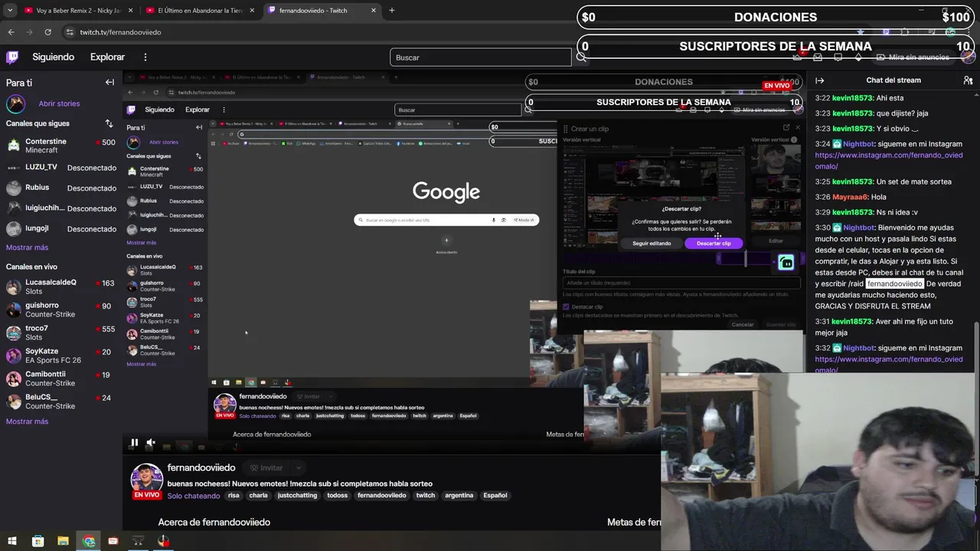Select the todoss tag
The width and height of the screenshot is (980, 551).
337,495
